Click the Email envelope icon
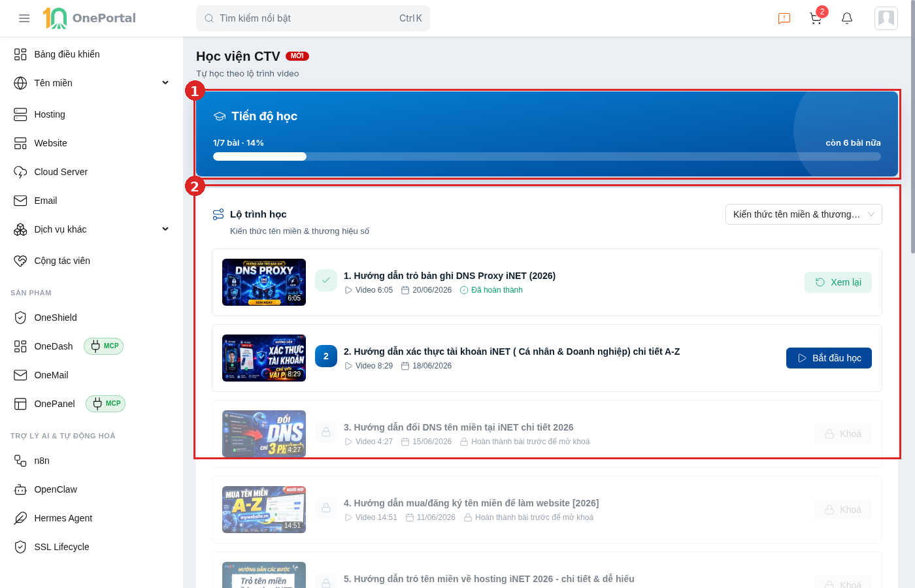The image size is (915, 588). pos(20,201)
